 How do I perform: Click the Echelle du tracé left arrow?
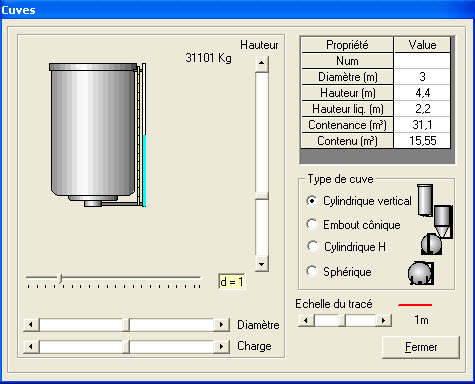click(306, 321)
